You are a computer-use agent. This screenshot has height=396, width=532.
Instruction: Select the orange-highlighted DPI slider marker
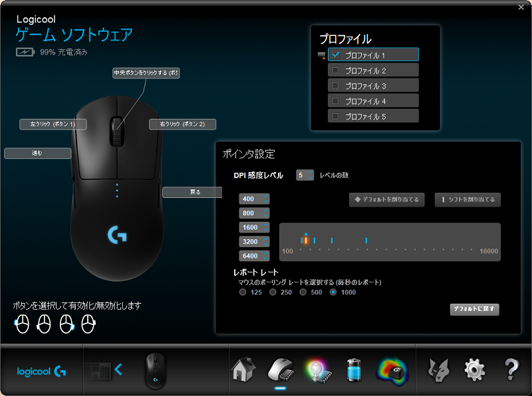click(x=306, y=241)
